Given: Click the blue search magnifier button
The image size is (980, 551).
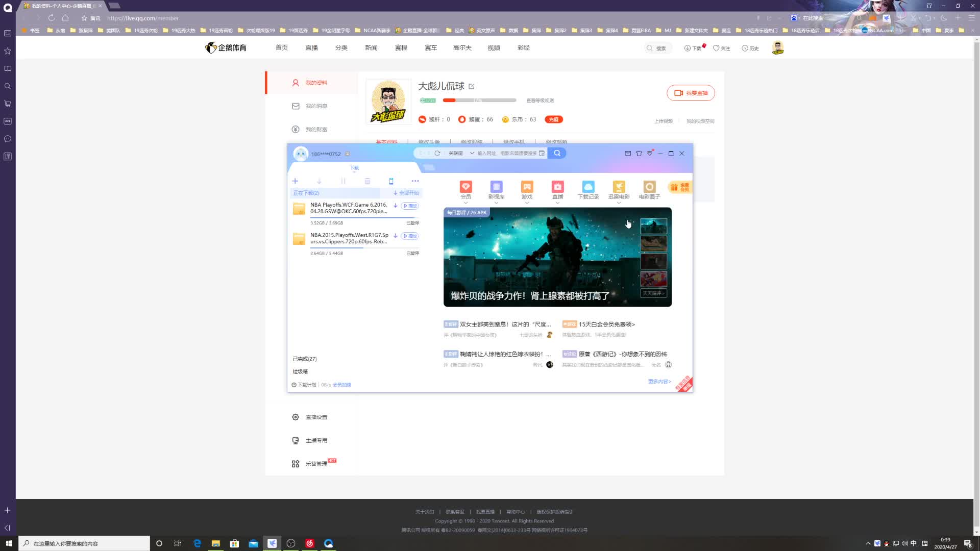Looking at the screenshot, I should coord(557,153).
